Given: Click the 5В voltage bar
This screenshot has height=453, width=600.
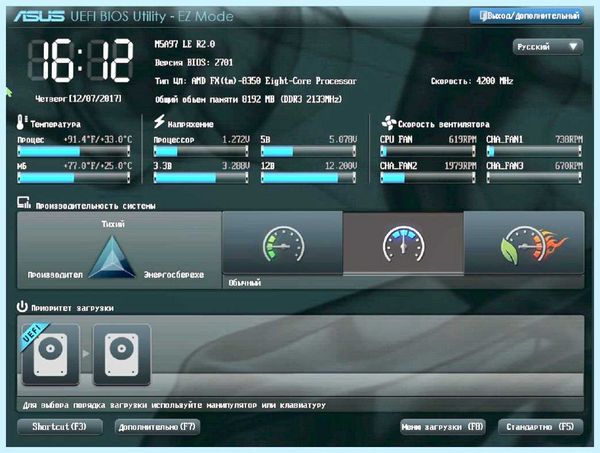Looking at the screenshot, I should coord(308,152).
